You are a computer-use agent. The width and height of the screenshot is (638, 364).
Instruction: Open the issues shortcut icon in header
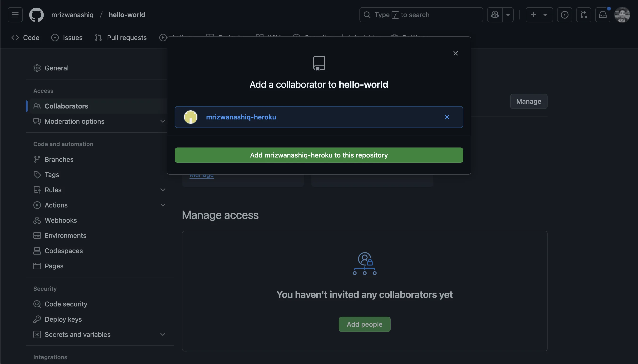tap(564, 15)
